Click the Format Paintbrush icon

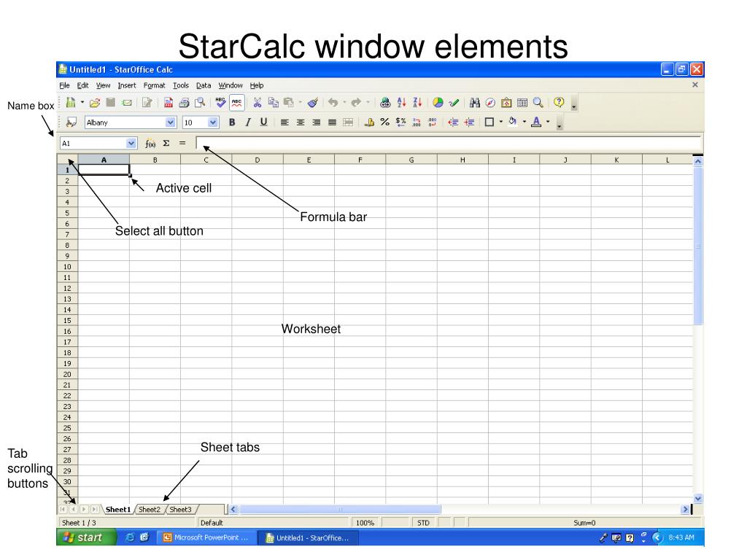click(x=313, y=102)
